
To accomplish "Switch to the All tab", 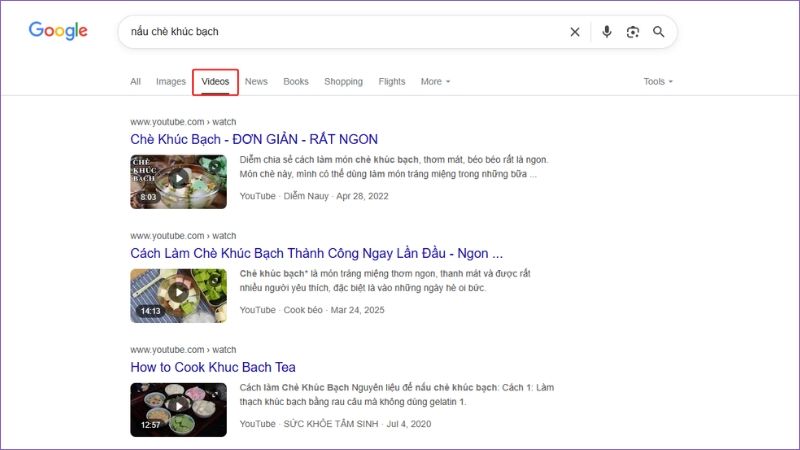I will point(135,82).
